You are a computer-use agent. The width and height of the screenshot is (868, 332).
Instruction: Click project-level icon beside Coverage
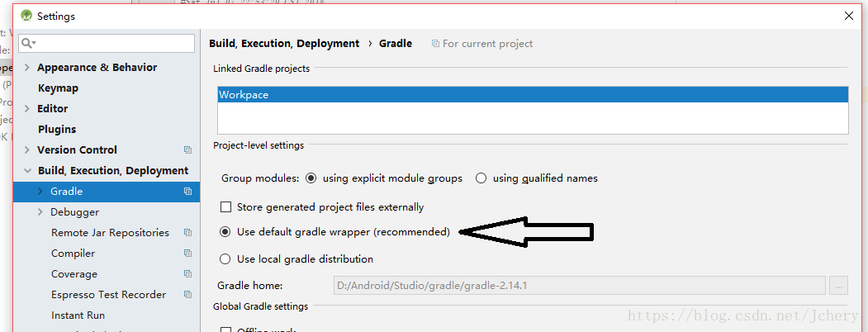pyautogui.click(x=187, y=274)
